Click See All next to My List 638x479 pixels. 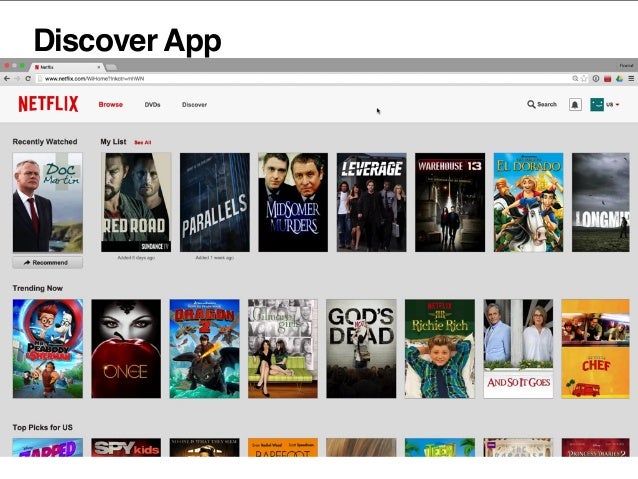coord(143,142)
